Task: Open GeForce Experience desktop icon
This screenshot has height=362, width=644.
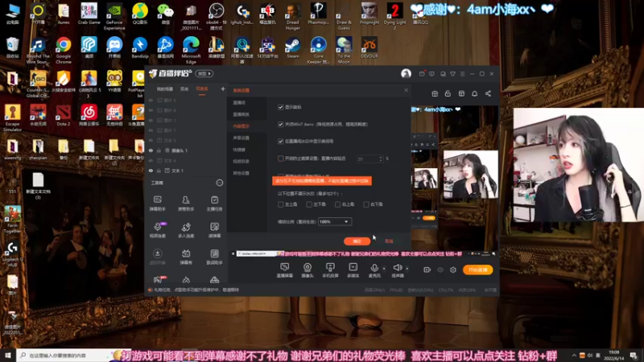Action: (114, 16)
